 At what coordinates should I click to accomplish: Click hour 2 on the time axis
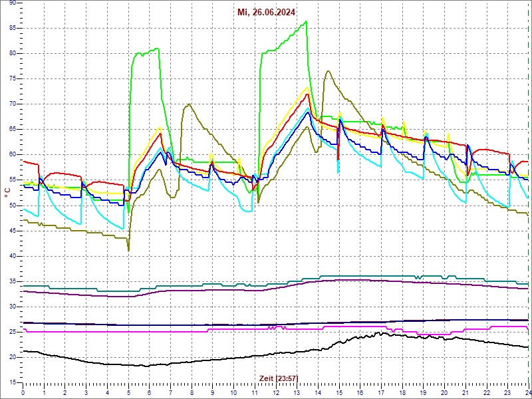coord(65,392)
